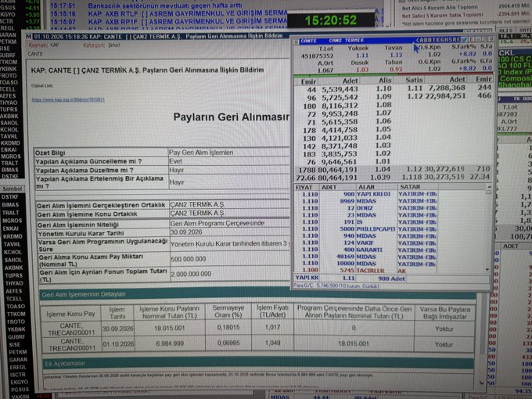Click ask quantity 7,288,368 in the order book
This screenshot has height=399, width=532.
click(447, 88)
